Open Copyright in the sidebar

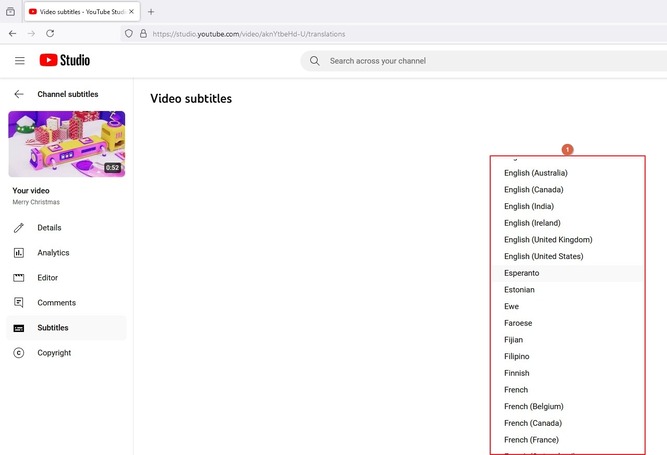(66, 353)
